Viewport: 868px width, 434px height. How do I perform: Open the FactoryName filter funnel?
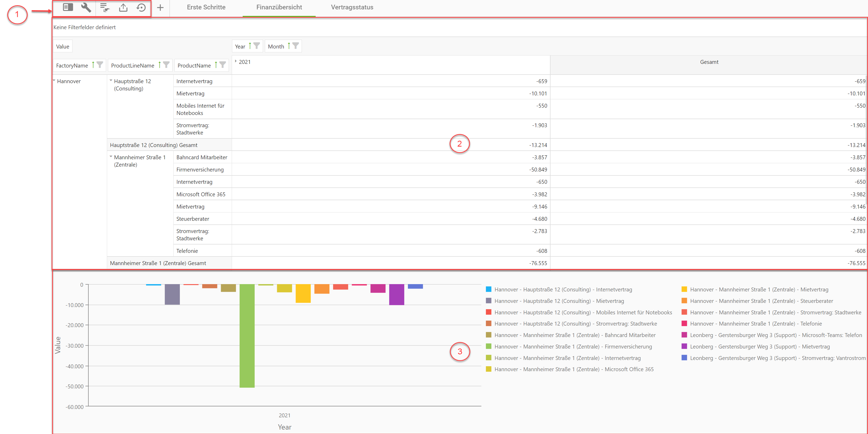point(100,65)
